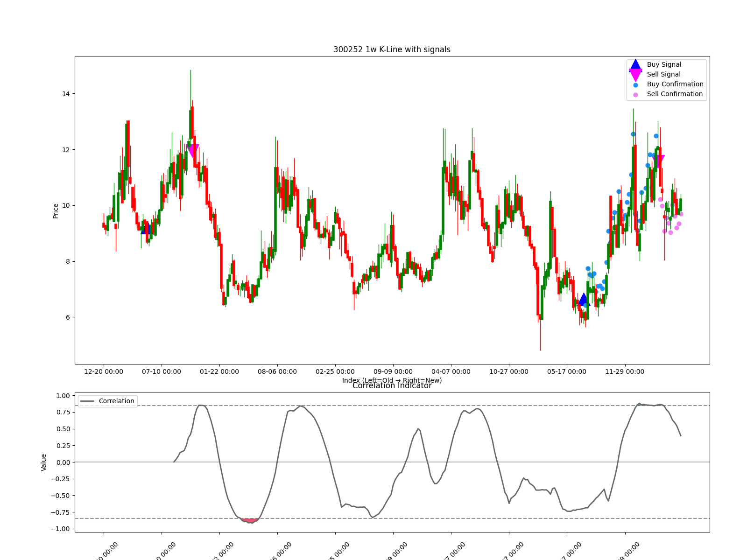Click correlation axis tick positive '0.25'
747x560 pixels.
click(x=63, y=446)
